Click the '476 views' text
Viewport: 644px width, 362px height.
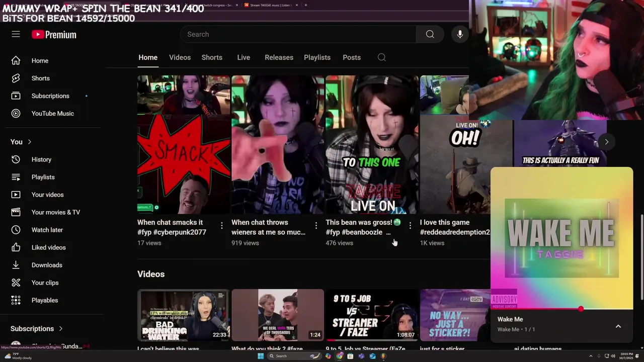coord(339,243)
